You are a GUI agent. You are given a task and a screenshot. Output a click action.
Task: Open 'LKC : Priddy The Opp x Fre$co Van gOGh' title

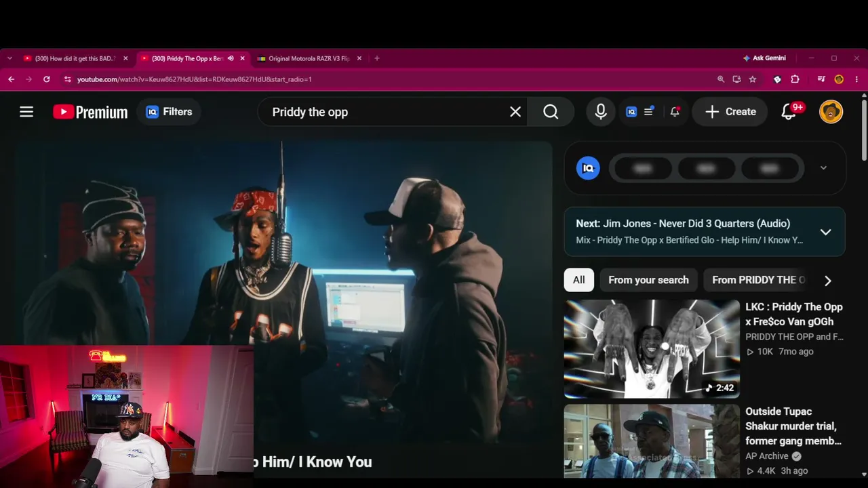794,314
